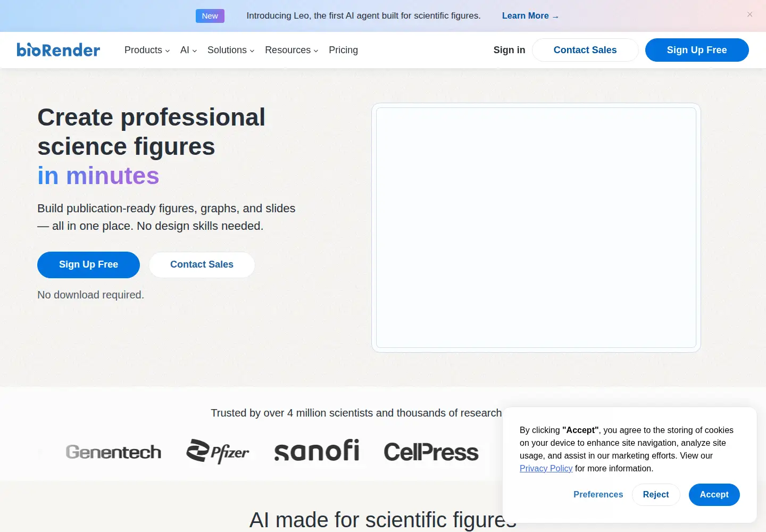Screen dimensions: 766x532
Task: Expand the AI dropdown menu
Action: tap(189, 50)
